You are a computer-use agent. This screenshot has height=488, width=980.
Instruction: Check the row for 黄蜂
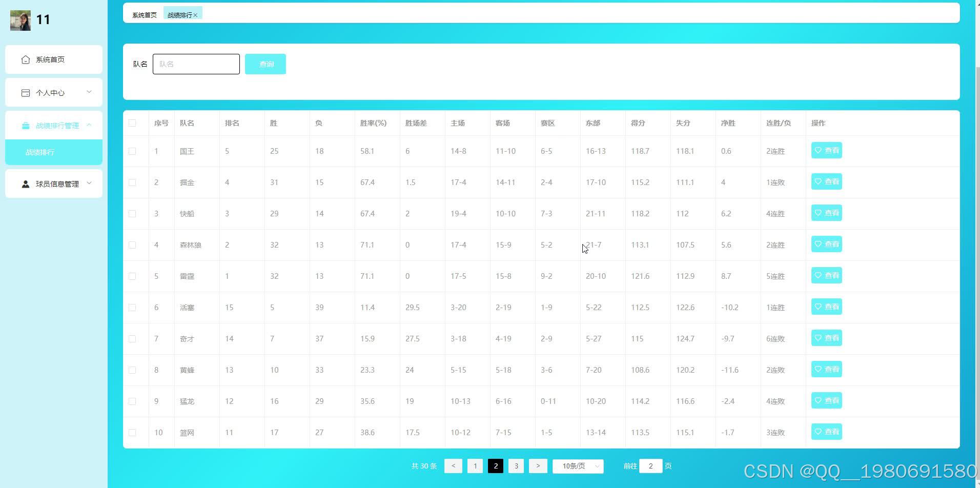132,370
